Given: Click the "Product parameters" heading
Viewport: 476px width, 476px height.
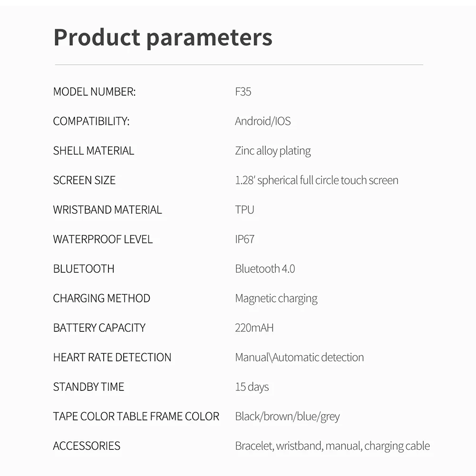Looking at the screenshot, I should (163, 37).
